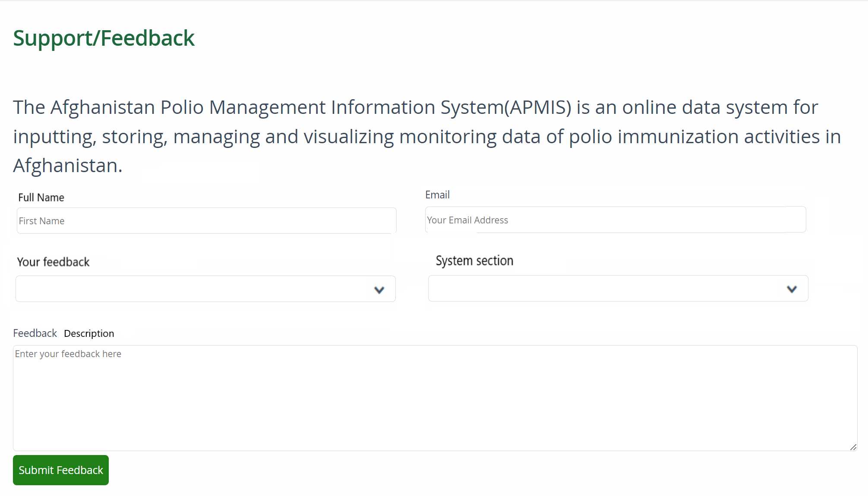Click the Email label above the email field
The image size is (868, 496).
tap(437, 195)
